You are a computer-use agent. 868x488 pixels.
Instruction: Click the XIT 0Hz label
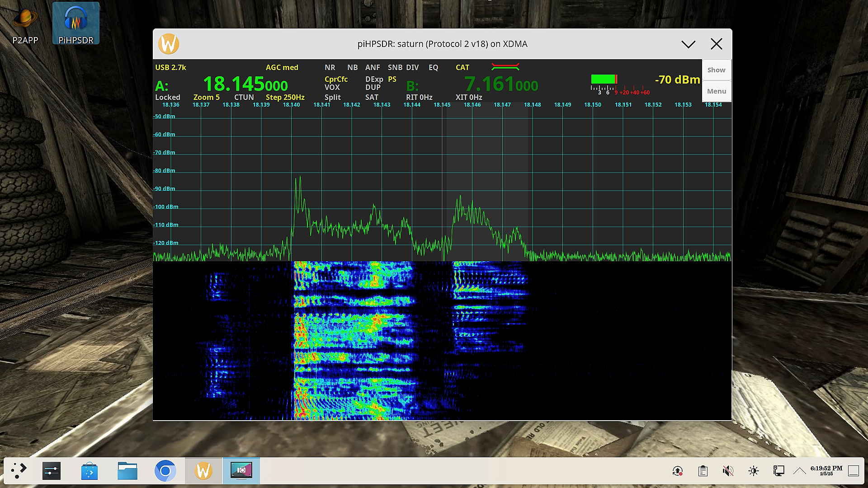tap(469, 97)
